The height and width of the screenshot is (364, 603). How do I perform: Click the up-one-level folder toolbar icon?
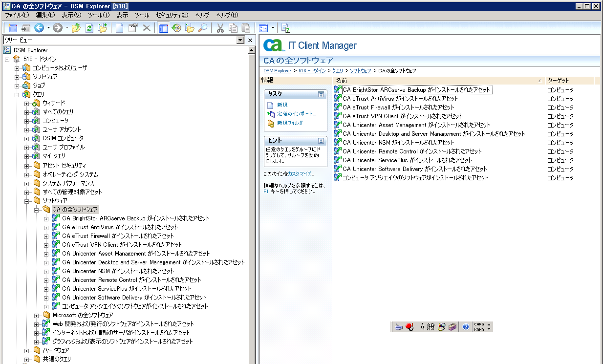tap(76, 28)
